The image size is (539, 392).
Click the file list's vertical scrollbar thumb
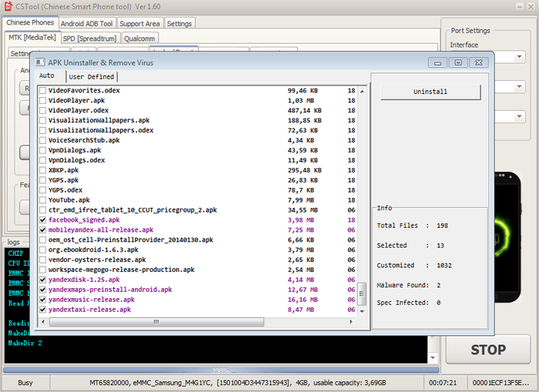[362, 294]
